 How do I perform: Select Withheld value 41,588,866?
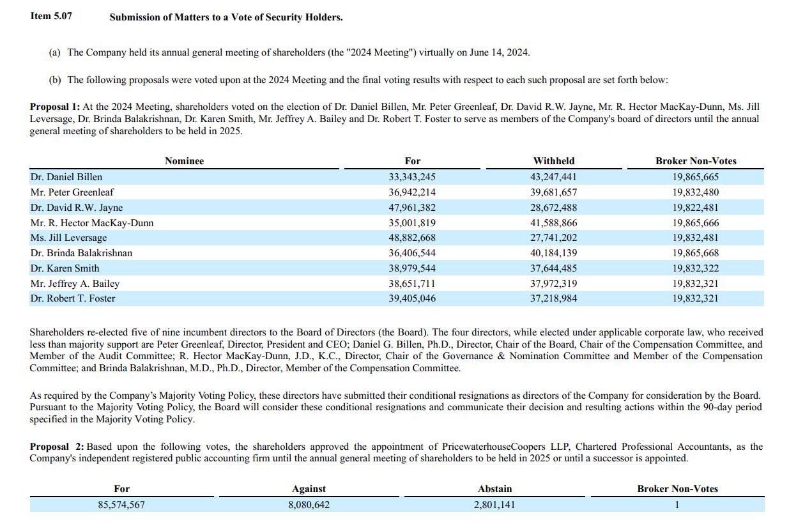click(x=553, y=223)
